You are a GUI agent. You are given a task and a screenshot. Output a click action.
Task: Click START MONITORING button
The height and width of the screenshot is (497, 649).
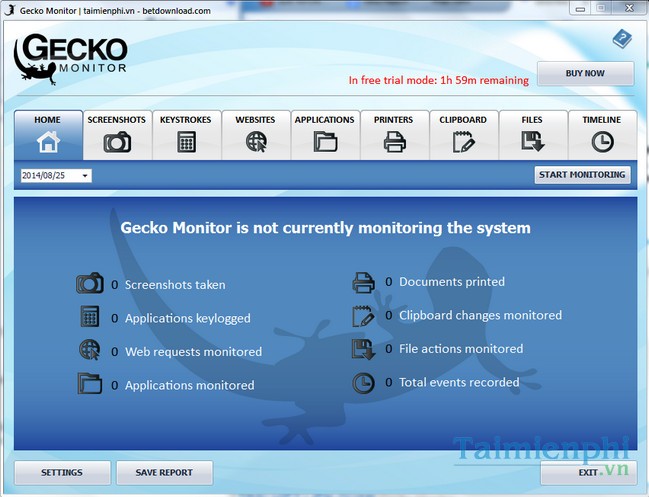click(582, 175)
